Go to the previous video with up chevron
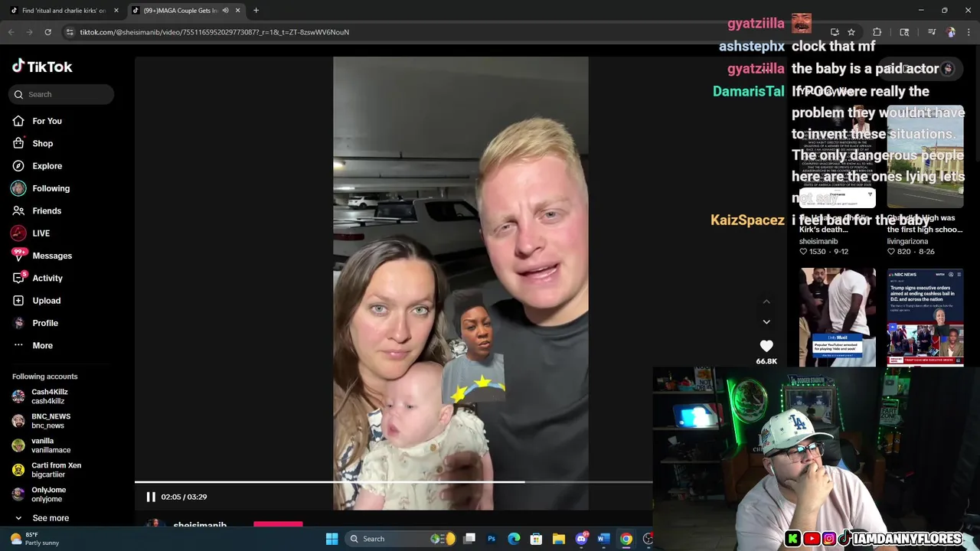Viewport: 980px width, 551px height. click(x=766, y=302)
